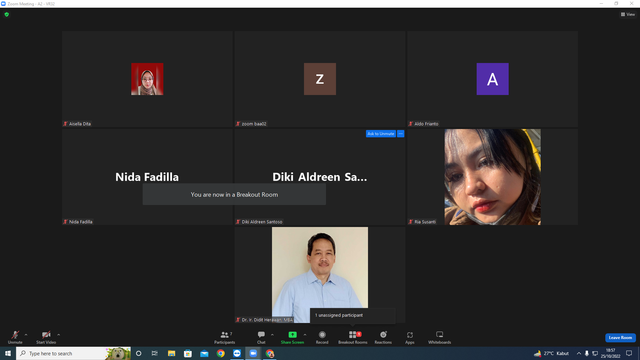Open video options arrow next to Start Video
This screenshot has width=640, height=360.
(x=58, y=335)
